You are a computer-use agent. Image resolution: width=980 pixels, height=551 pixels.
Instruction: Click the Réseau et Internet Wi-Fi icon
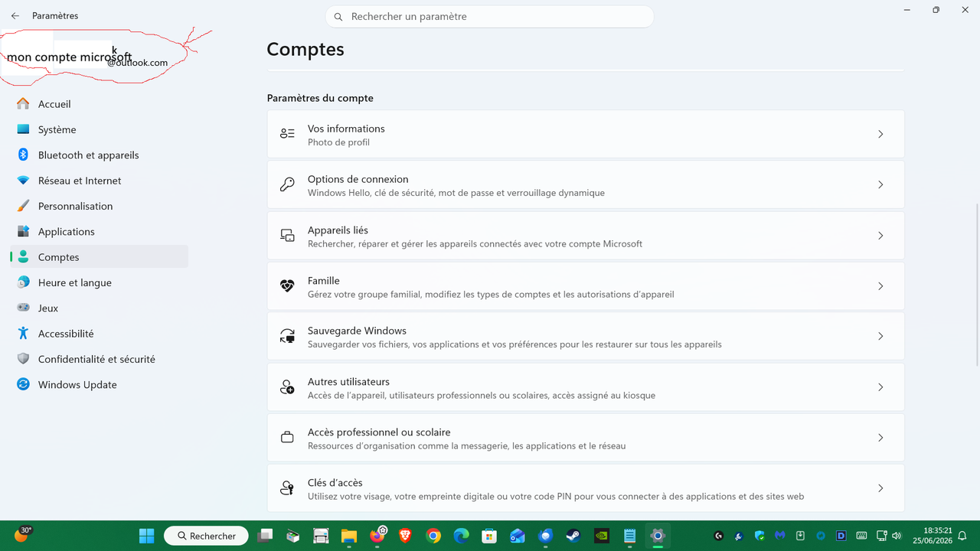point(23,181)
